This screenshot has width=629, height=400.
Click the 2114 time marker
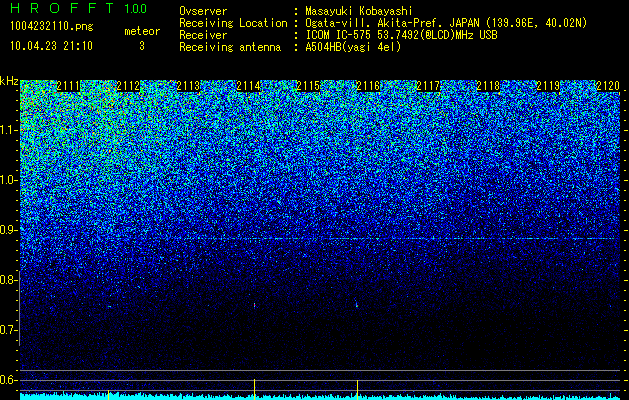tap(248, 86)
